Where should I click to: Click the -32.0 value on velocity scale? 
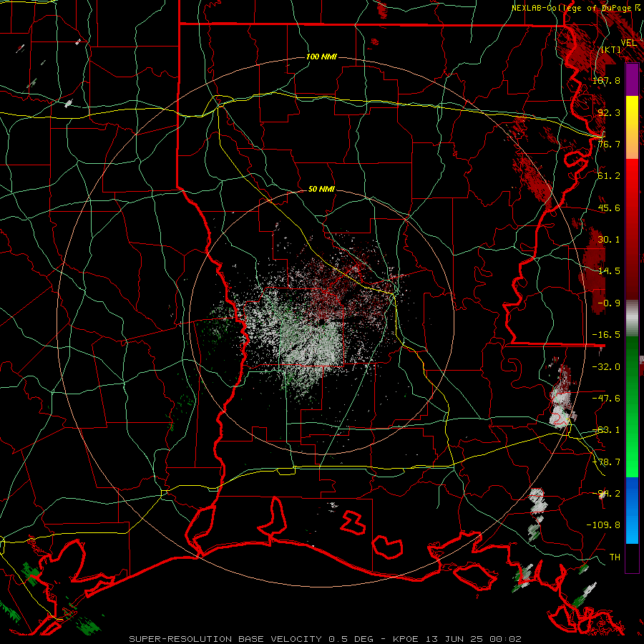(606, 367)
